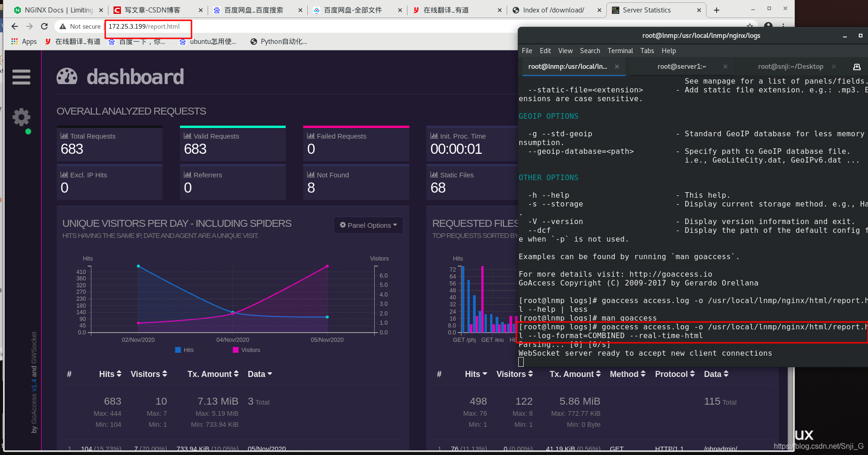Click the 7.13 MiB Tx. Amount total
Viewport: 868px width, 455px height.
click(218, 401)
